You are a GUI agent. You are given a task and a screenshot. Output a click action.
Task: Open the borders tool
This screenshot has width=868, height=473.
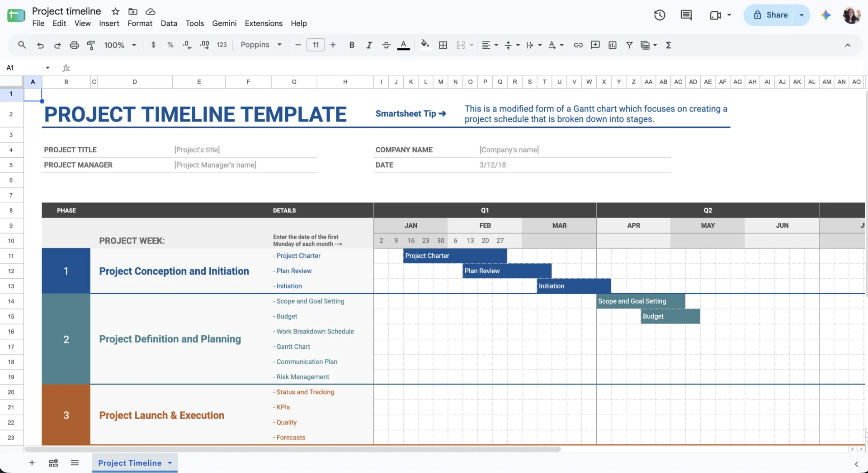(x=443, y=45)
